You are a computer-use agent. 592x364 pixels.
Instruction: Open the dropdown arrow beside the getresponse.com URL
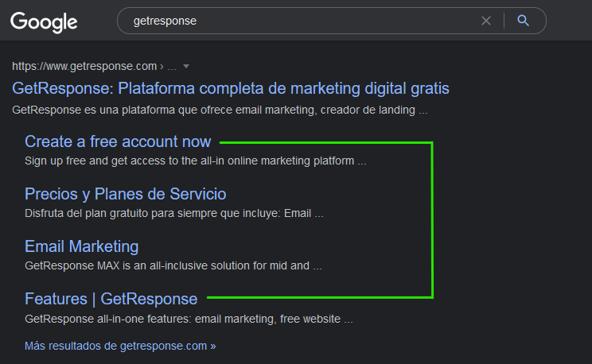pyautogui.click(x=186, y=66)
